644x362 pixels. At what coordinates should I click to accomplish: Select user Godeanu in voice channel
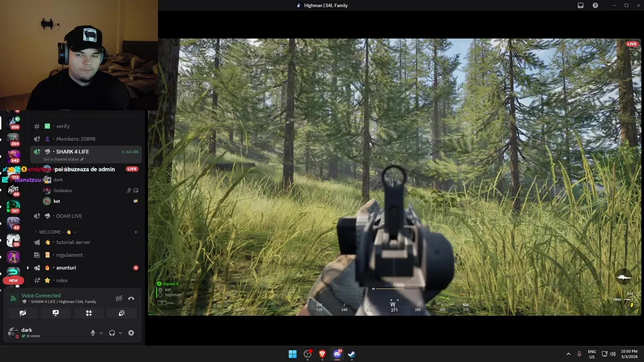pyautogui.click(x=91, y=191)
